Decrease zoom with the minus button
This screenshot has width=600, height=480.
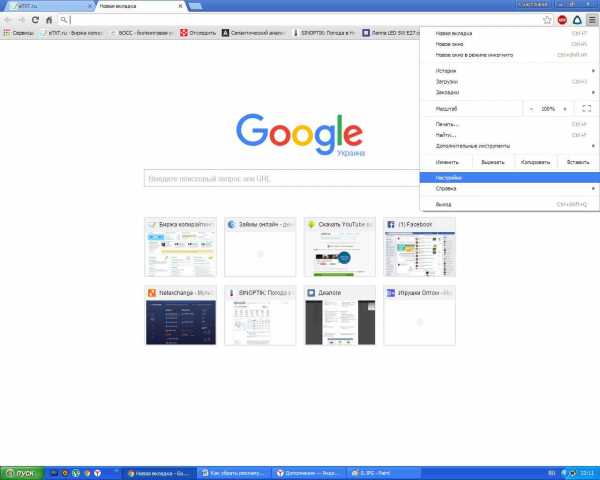[x=531, y=109]
